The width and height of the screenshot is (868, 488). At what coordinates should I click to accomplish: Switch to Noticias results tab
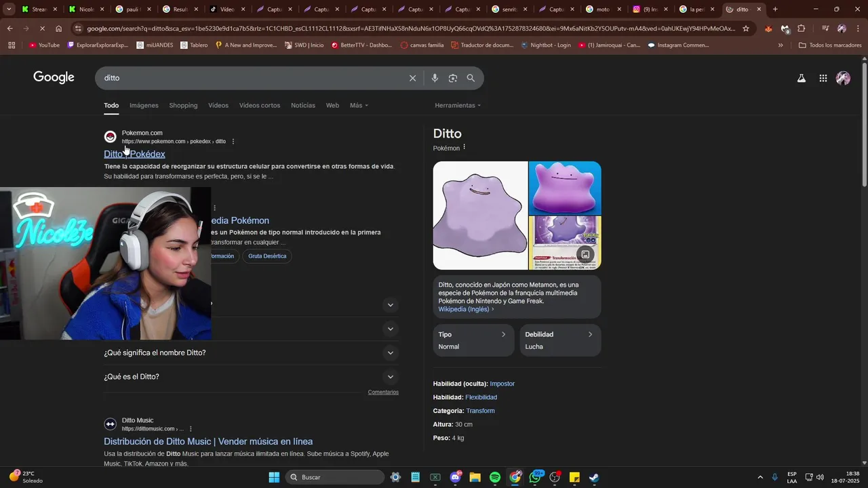point(303,105)
